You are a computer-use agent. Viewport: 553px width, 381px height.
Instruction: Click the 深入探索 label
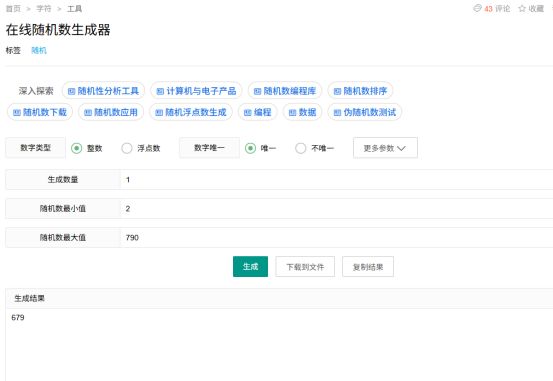36,91
